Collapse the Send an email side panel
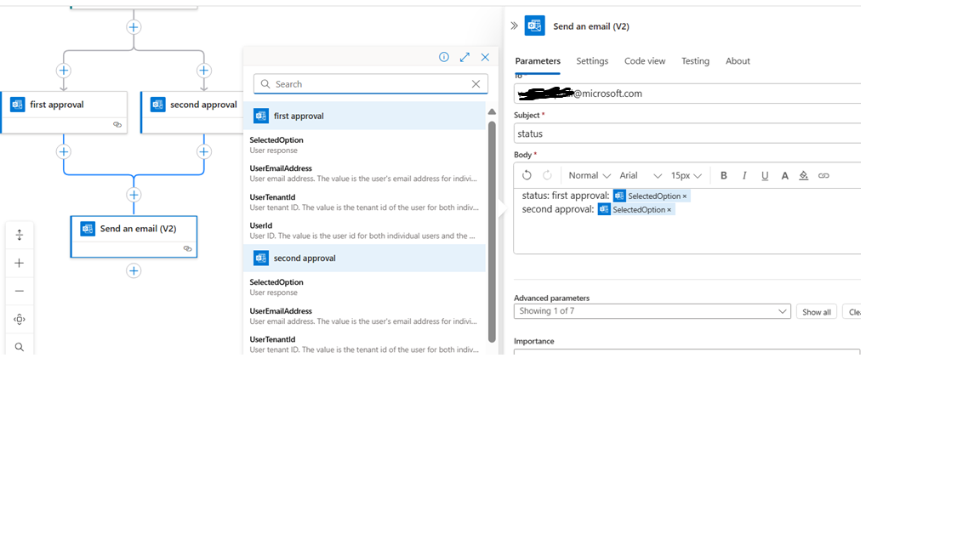The height and width of the screenshot is (551, 980). 514,26
